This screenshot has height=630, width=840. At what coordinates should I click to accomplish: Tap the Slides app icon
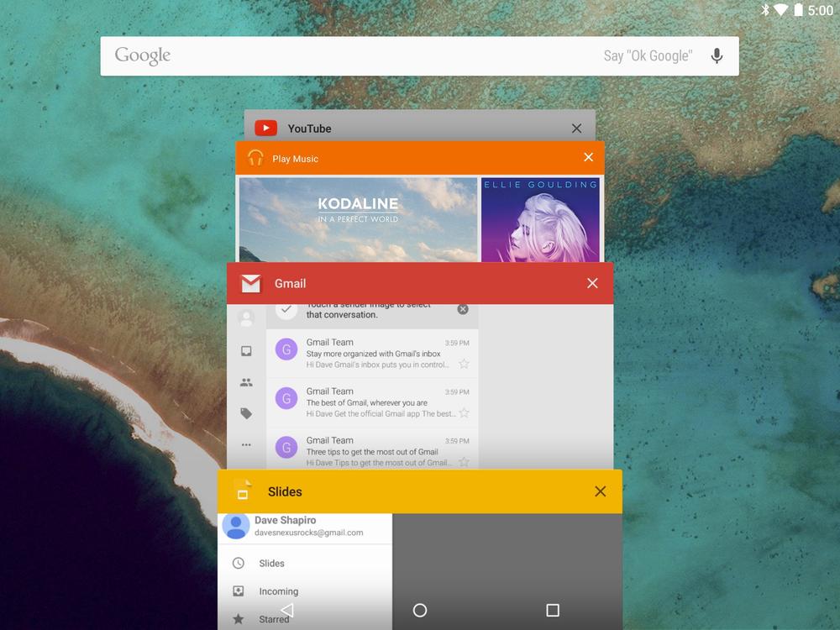tap(243, 491)
